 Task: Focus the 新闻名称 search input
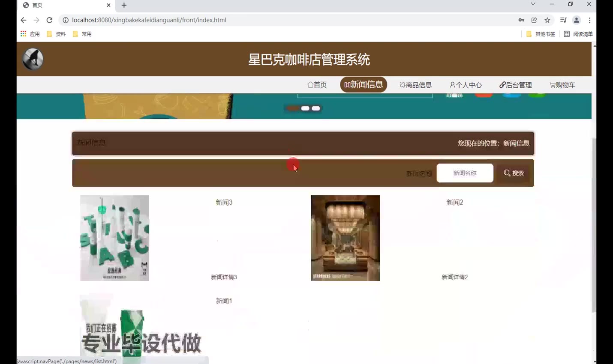[465, 173]
